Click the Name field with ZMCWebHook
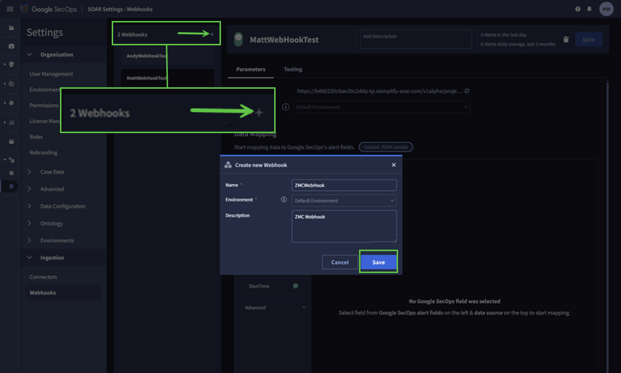The width and height of the screenshot is (621, 373). coord(344,185)
